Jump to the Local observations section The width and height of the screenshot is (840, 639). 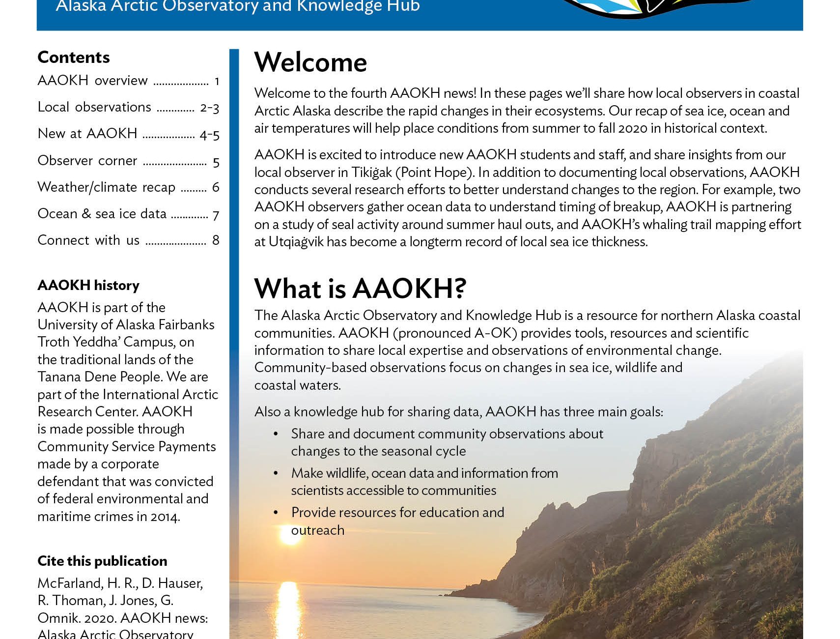(128, 107)
